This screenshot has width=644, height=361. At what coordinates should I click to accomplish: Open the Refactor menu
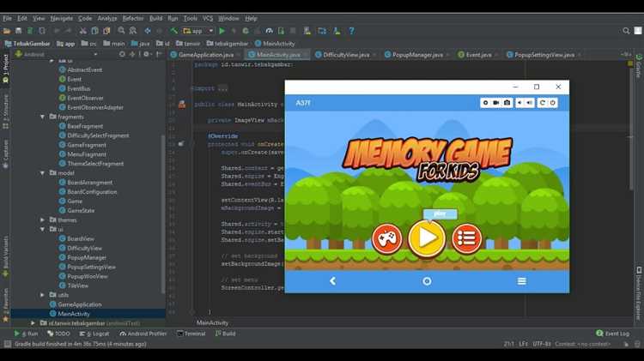pyautogui.click(x=133, y=18)
